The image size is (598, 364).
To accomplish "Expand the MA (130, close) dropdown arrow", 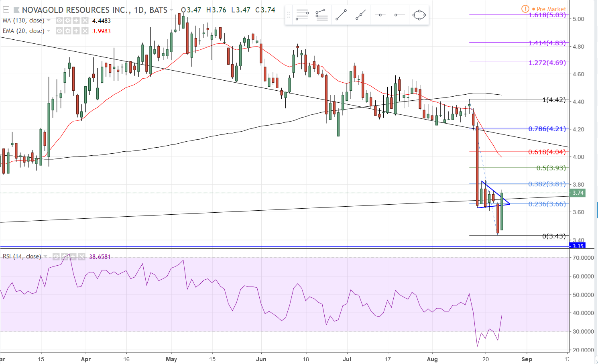I will [x=49, y=20].
